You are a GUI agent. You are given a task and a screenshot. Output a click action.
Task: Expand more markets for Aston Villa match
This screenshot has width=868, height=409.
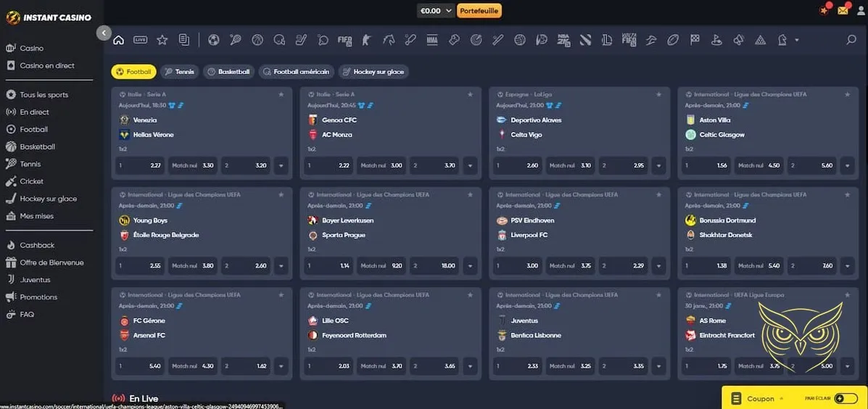[848, 165]
